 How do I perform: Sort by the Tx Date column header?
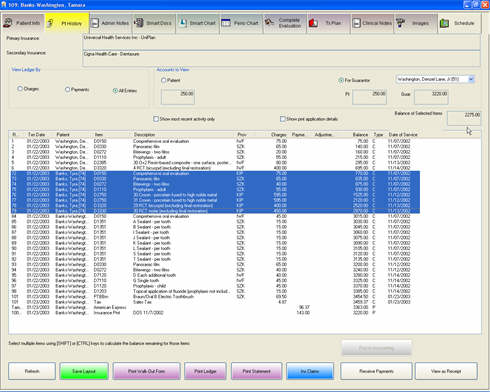click(x=36, y=135)
